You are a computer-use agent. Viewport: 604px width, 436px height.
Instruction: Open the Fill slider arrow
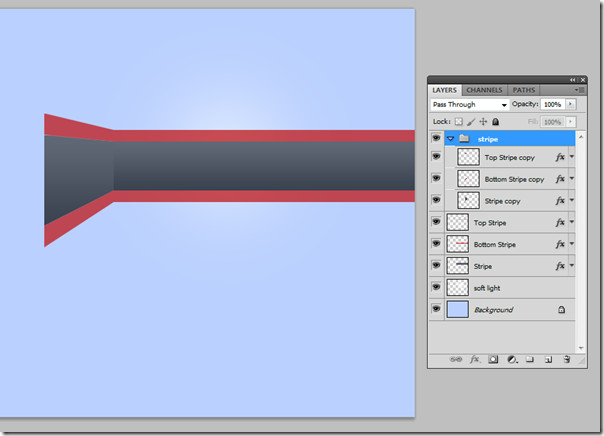click(x=570, y=122)
